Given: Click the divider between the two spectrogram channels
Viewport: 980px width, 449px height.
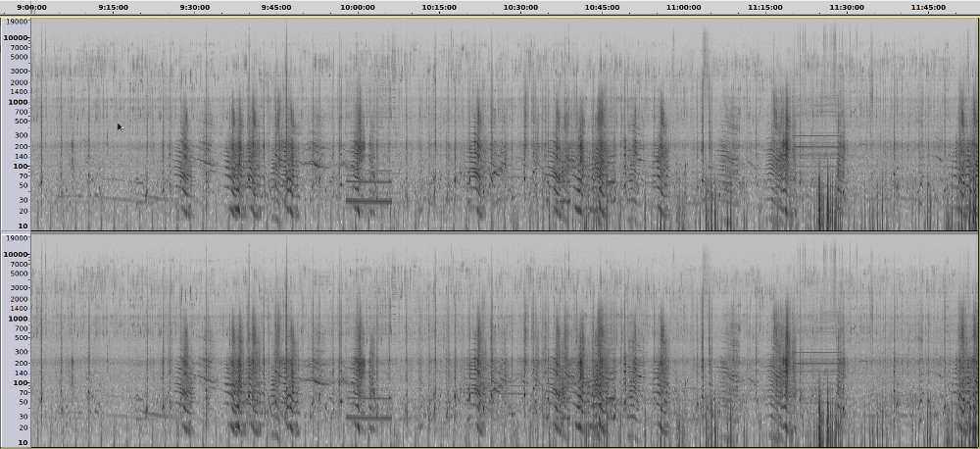Looking at the screenshot, I should pos(490,232).
